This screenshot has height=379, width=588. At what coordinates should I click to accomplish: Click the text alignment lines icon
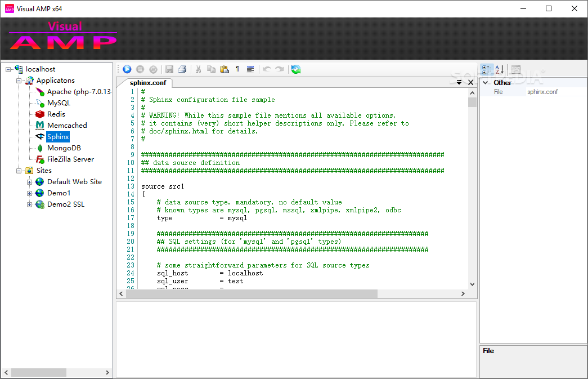tap(250, 69)
